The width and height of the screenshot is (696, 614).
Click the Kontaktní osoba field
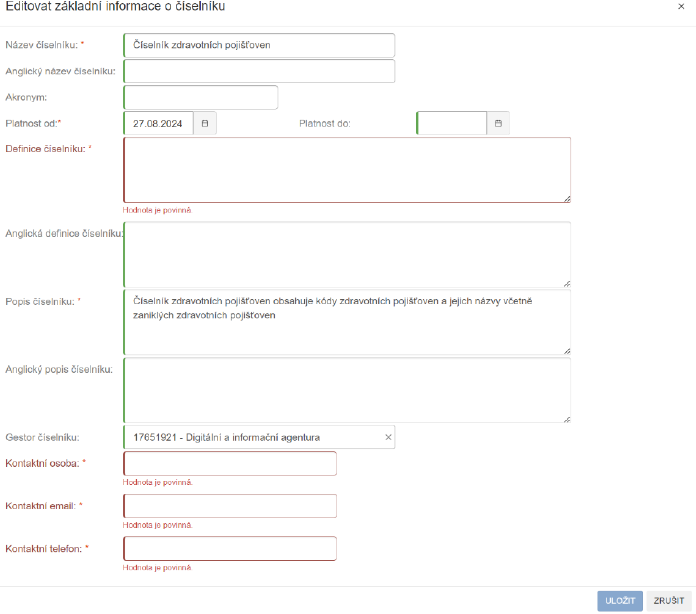click(x=230, y=464)
